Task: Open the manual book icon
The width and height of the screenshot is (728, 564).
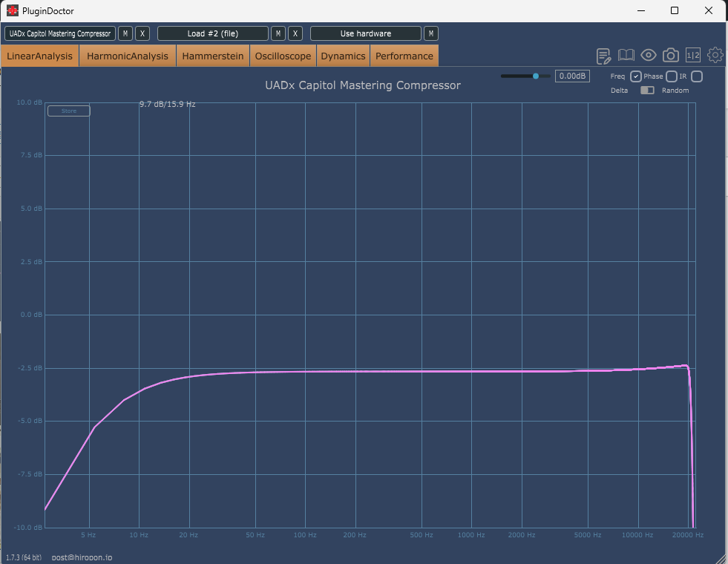Action: click(x=626, y=55)
